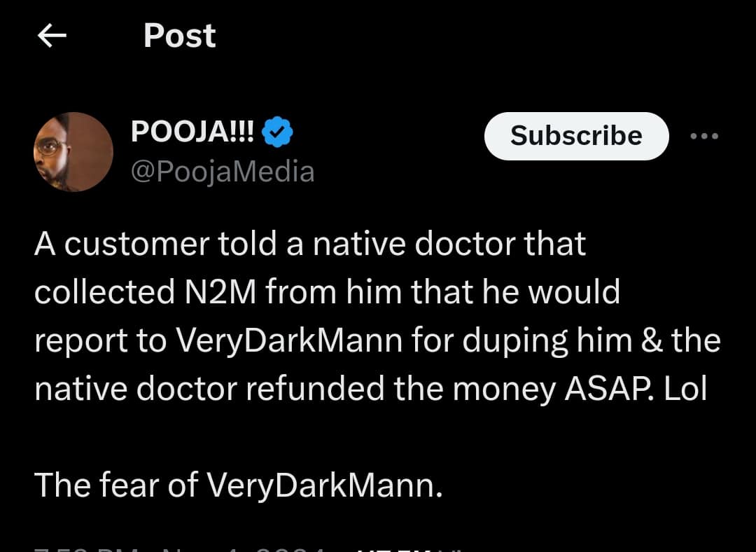Click the blue verified badge
The height and width of the screenshot is (552, 756).
click(x=277, y=132)
